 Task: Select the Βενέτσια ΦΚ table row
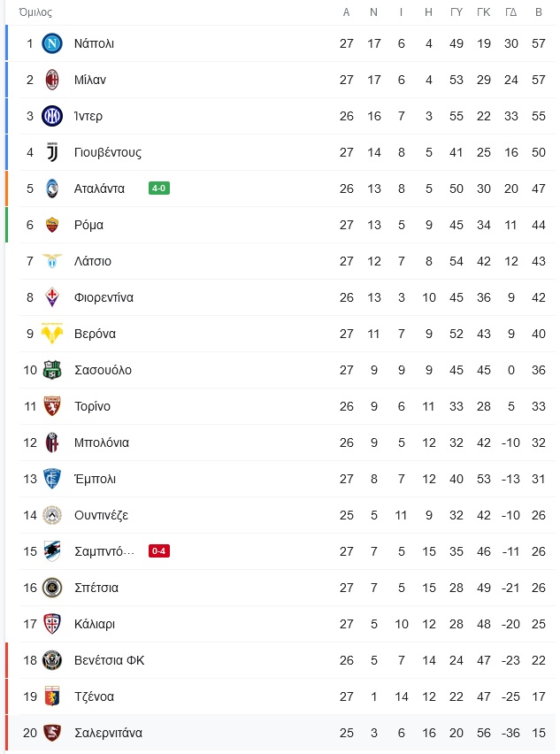pos(280,661)
